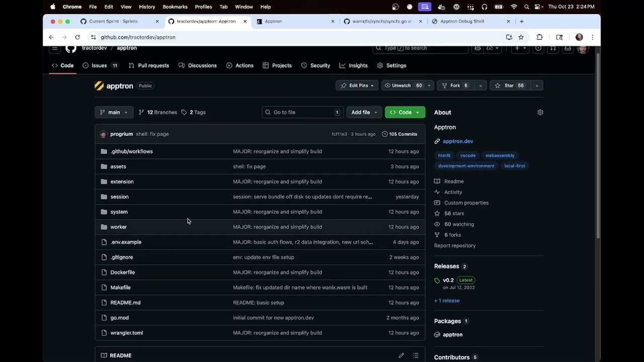The height and width of the screenshot is (362, 644).
Task: Open the History menu in the menu bar
Action: [147, 7]
